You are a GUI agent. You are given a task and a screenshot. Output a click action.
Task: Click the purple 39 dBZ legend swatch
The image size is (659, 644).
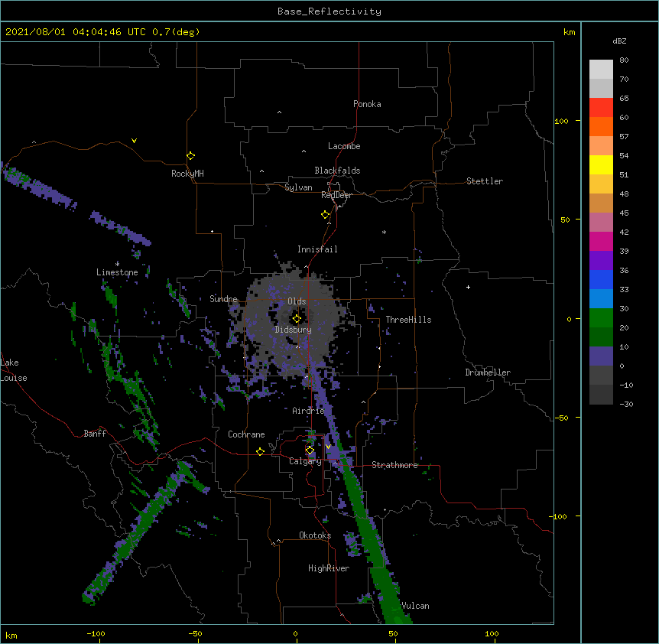tap(601, 260)
